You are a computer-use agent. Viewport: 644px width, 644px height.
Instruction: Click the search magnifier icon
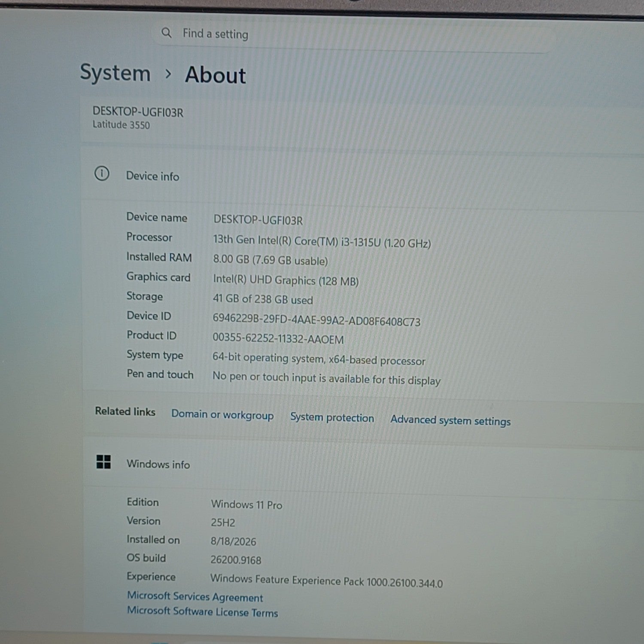tap(166, 33)
